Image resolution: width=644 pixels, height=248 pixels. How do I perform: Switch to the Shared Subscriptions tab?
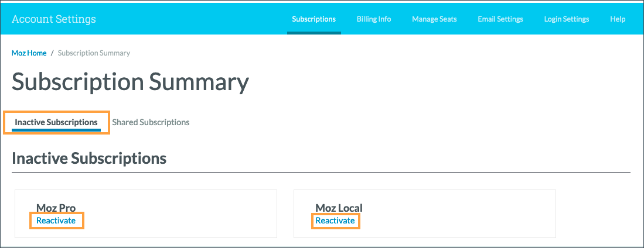coord(151,122)
